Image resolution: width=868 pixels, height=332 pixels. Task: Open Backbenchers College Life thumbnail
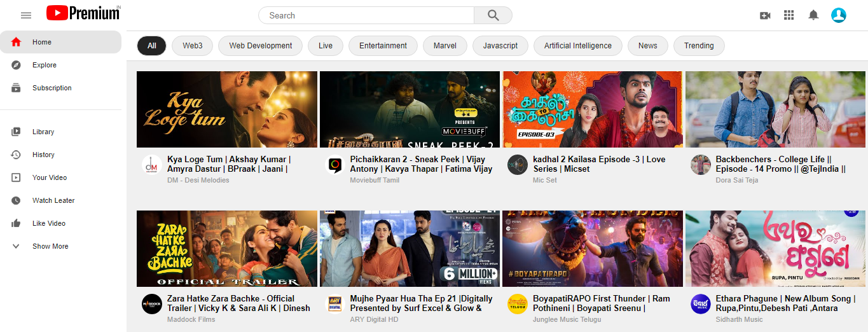tap(776, 109)
